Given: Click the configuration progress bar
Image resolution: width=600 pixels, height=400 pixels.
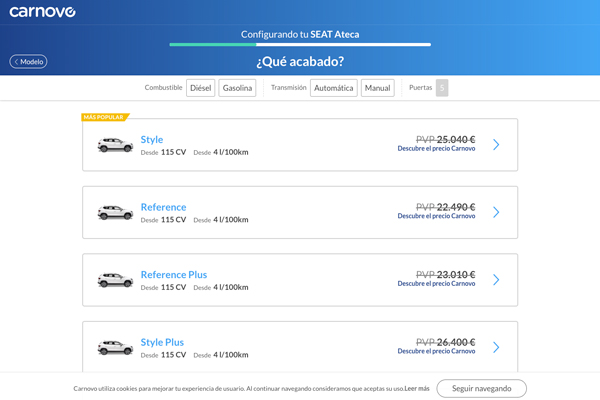Looking at the screenshot, I should (x=300, y=45).
